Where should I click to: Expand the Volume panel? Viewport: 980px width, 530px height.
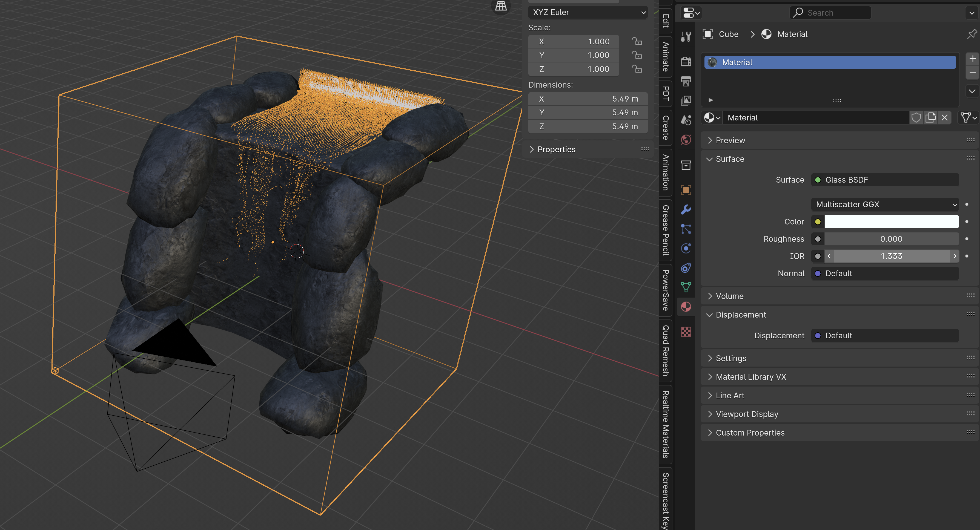[839, 296]
